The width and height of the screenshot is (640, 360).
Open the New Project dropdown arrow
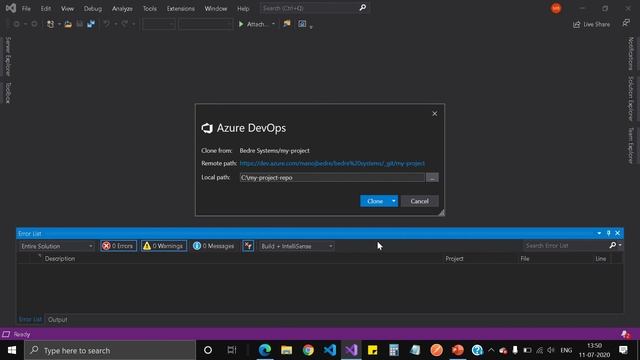59,24
